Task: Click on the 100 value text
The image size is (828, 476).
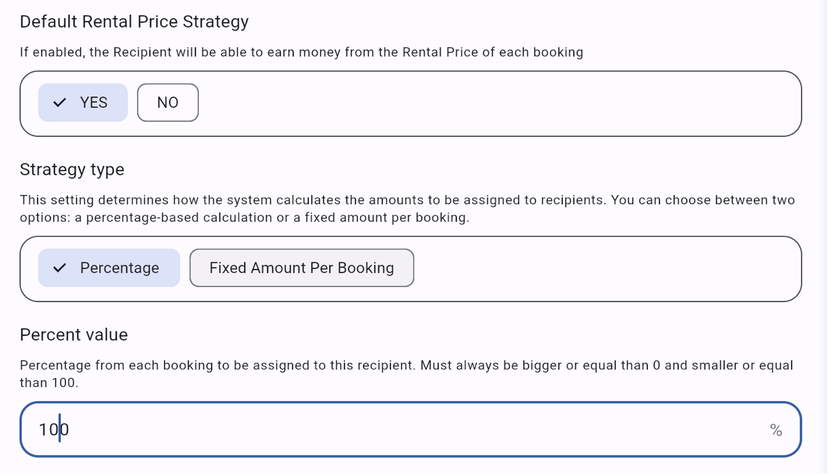Action: tap(53, 430)
